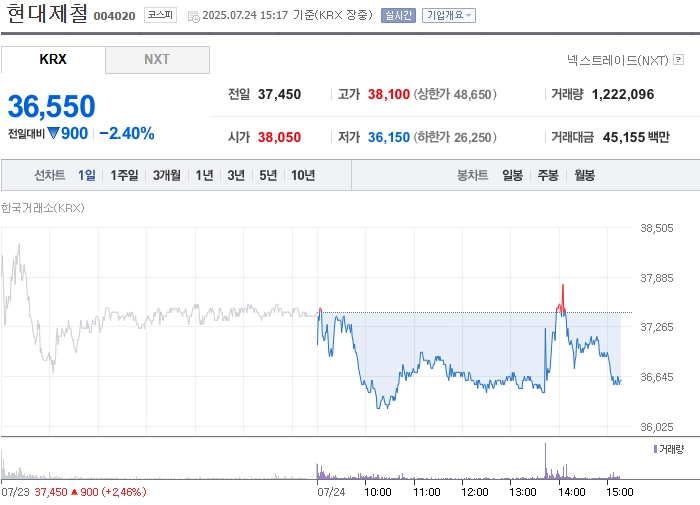The height and width of the screenshot is (505, 700).
Task: Click the 11:00 time axis label
Action: click(427, 492)
